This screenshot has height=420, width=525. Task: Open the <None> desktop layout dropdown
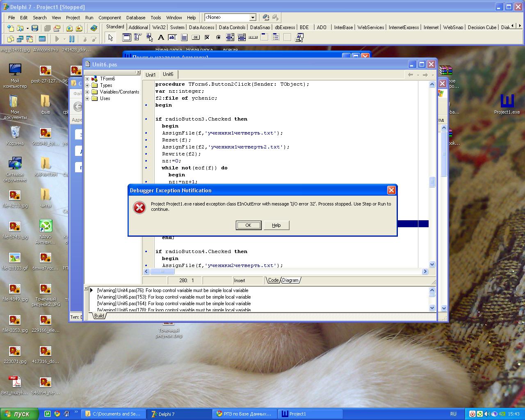[x=253, y=17]
